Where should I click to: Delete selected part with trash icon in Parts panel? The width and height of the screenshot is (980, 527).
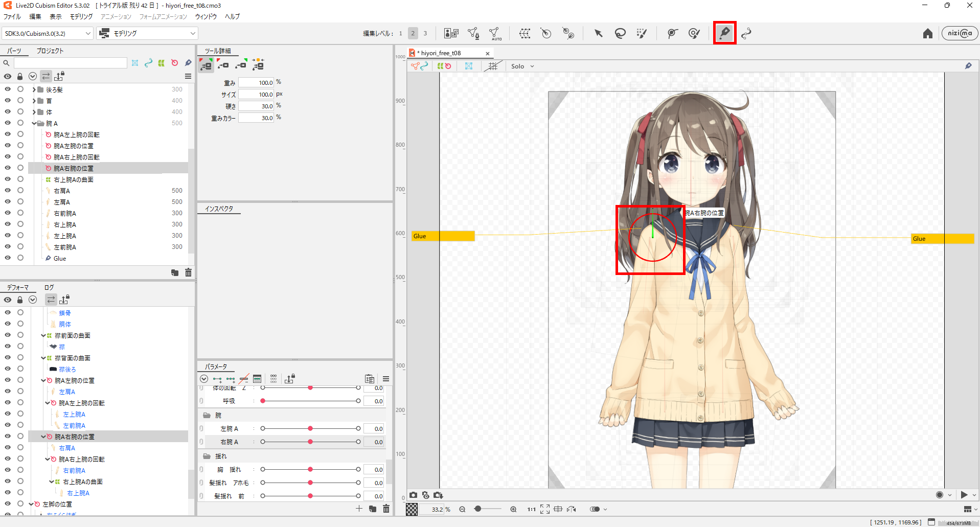click(188, 272)
